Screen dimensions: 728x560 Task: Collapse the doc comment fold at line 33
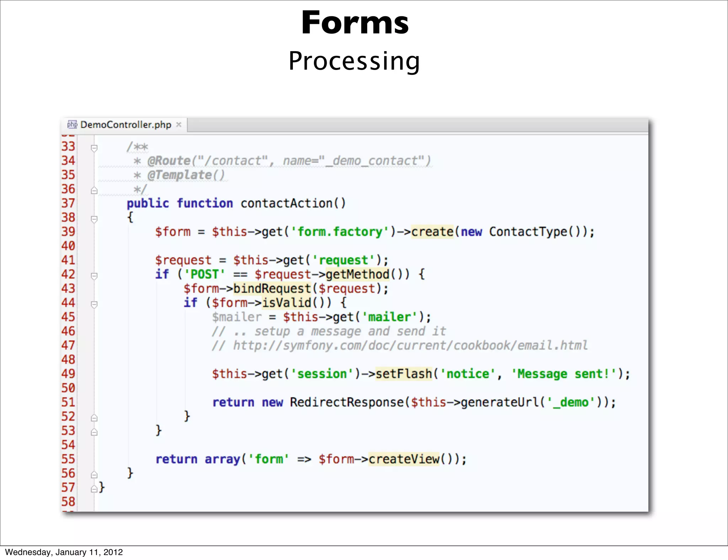94,148
